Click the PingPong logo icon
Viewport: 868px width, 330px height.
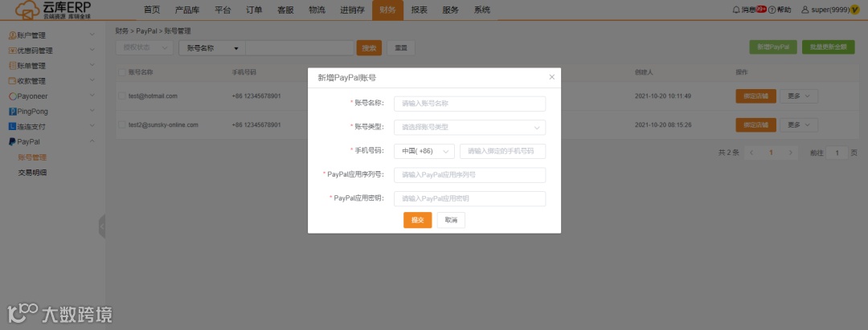click(12, 111)
